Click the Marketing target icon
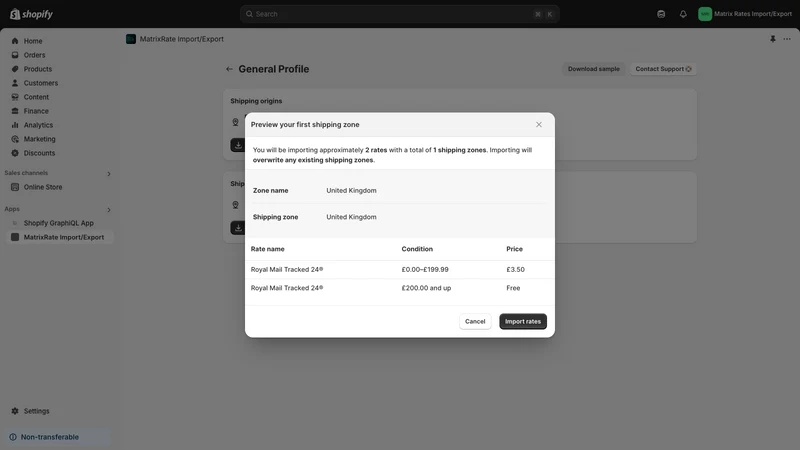The width and height of the screenshot is (800, 450). tap(15, 139)
